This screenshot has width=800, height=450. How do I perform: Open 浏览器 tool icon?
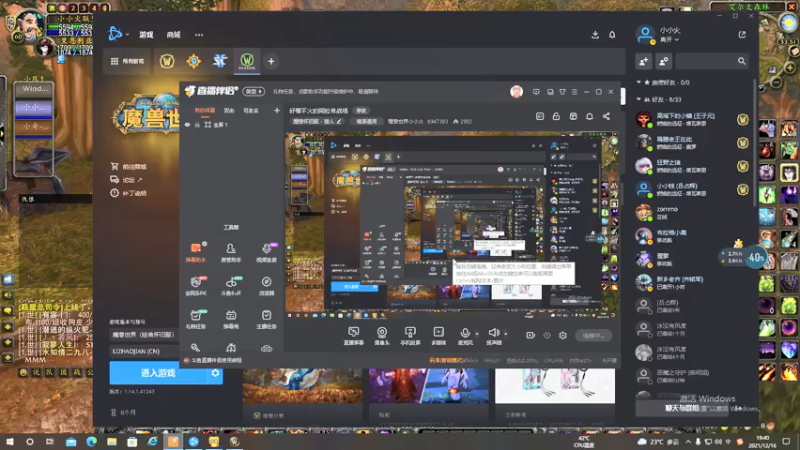[x=266, y=286]
